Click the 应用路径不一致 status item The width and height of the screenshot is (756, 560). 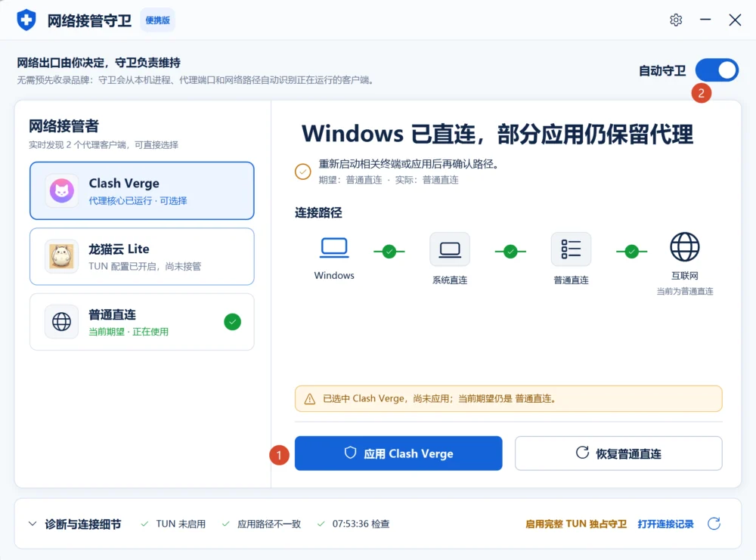[x=262, y=524]
